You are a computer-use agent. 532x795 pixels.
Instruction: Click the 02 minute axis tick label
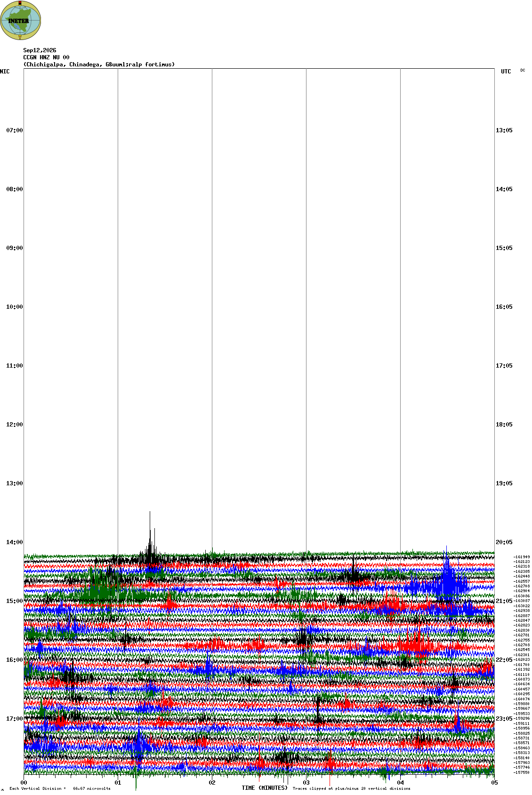point(212,783)
